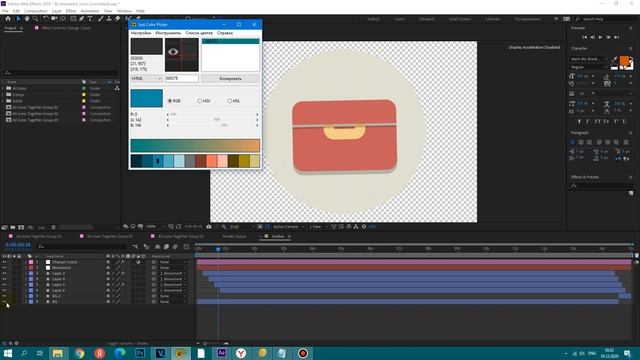Center paragraph text
640x360 pixels.
(581, 142)
